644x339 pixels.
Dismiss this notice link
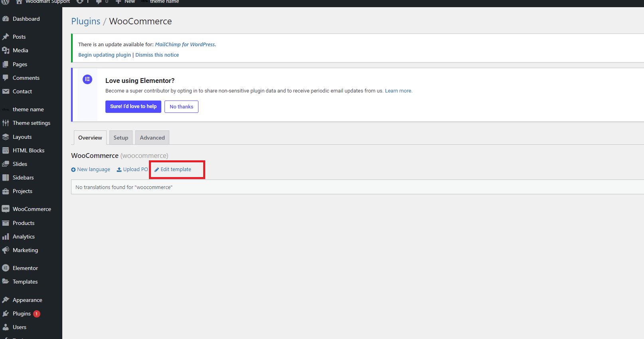click(157, 55)
